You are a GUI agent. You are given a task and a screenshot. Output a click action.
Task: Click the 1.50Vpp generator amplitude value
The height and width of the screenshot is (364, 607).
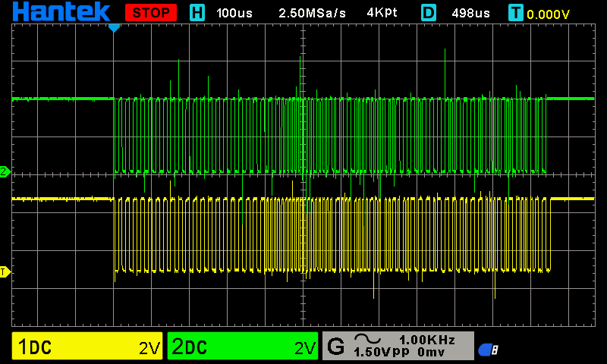coord(382,352)
